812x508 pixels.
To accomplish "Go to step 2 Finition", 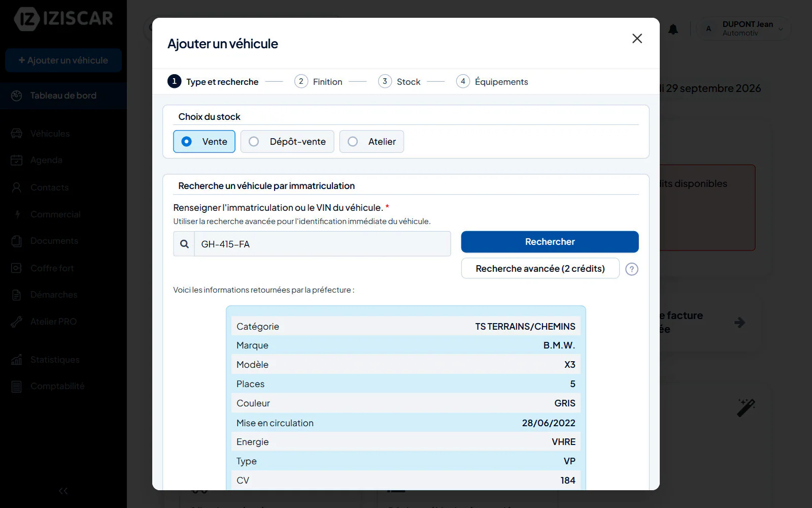I will (x=318, y=81).
